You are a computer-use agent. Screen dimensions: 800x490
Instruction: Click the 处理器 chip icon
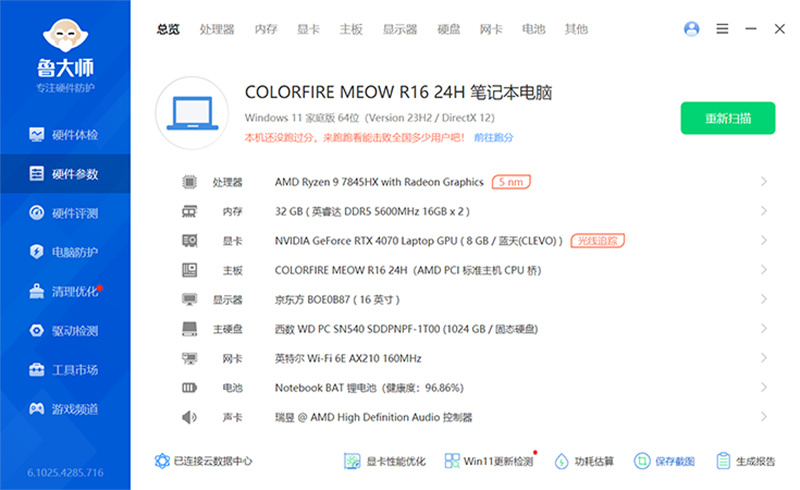click(x=189, y=182)
